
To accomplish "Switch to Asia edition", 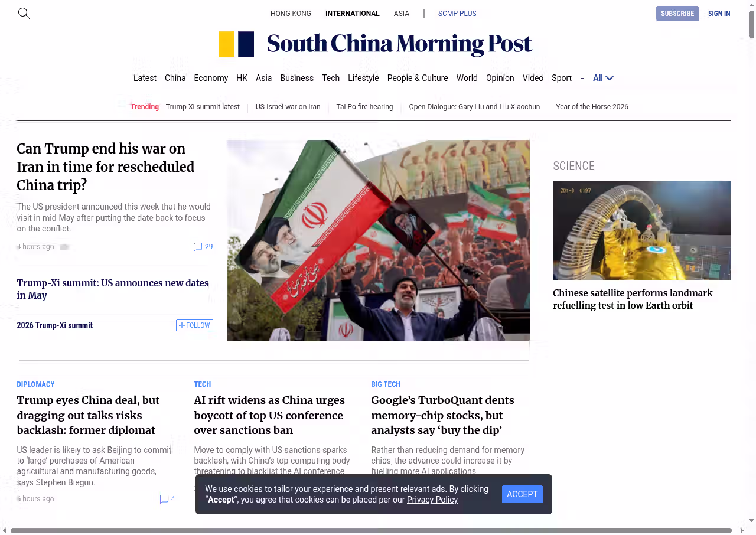I will click(x=401, y=14).
